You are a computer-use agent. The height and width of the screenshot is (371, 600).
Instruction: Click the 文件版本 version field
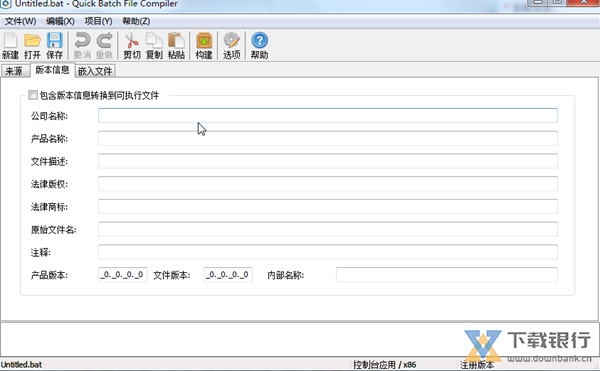tap(228, 275)
